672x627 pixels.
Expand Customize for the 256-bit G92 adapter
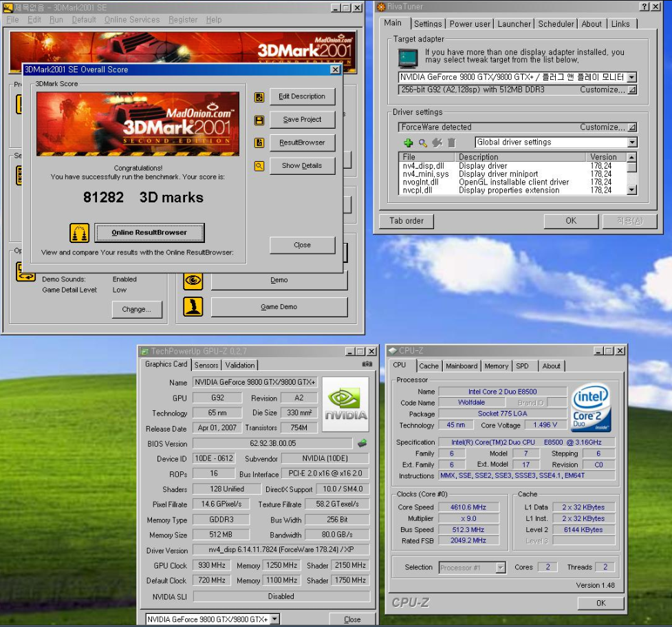click(x=633, y=89)
